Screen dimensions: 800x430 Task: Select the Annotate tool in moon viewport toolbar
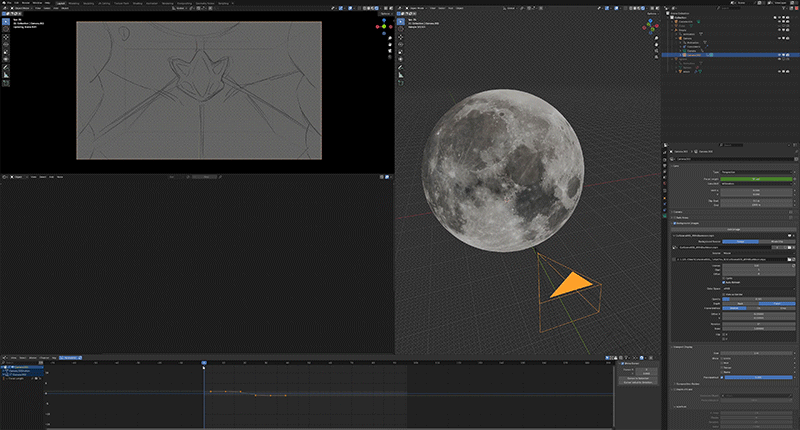pos(401,67)
